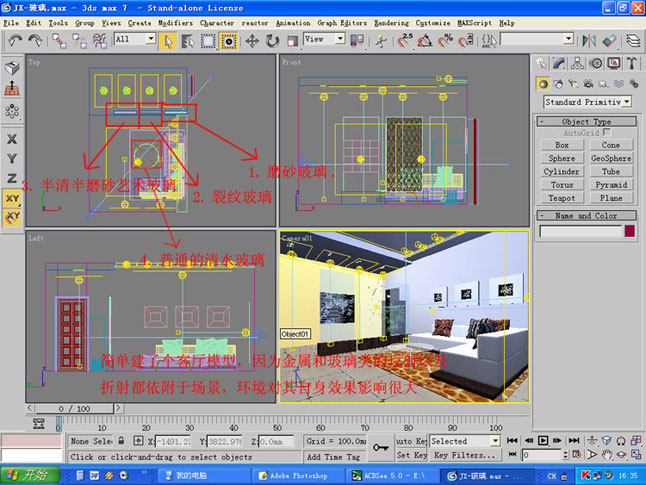Open the Animation menu
Viewport: 646px width, 485px height.
tap(293, 23)
